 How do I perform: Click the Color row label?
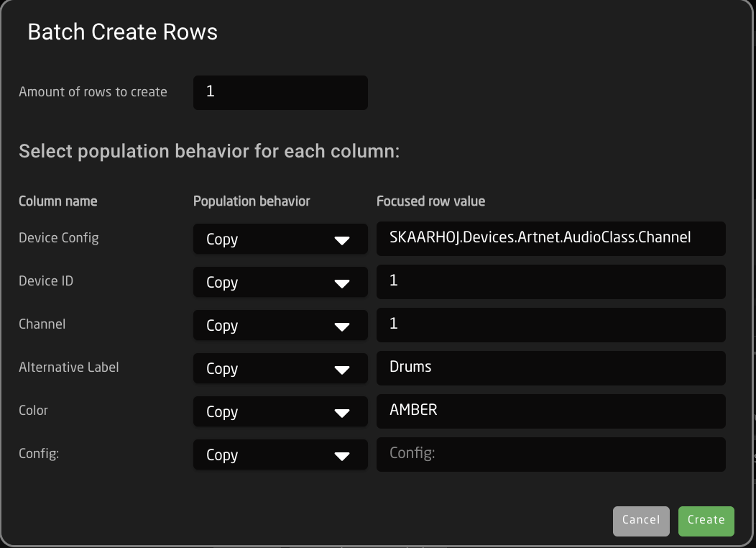(33, 411)
